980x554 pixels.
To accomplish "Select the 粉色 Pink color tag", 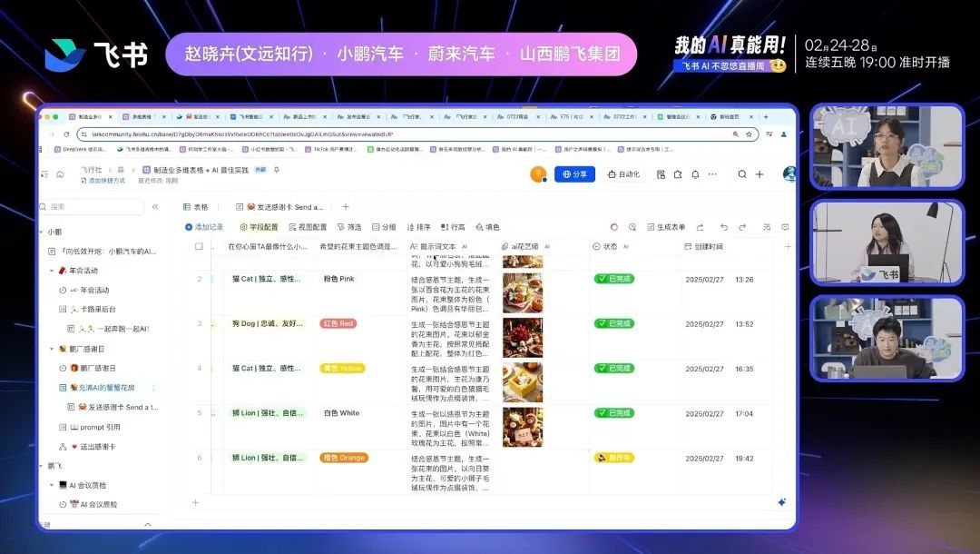I will click(x=338, y=279).
